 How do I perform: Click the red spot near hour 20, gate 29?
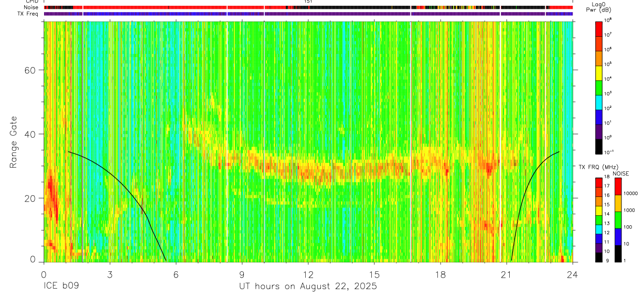[489, 168]
